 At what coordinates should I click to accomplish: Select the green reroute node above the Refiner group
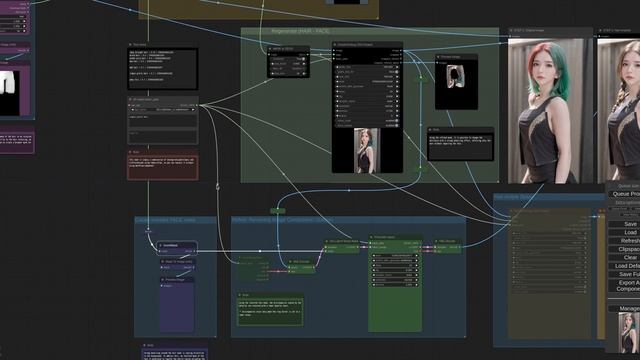click(x=278, y=211)
